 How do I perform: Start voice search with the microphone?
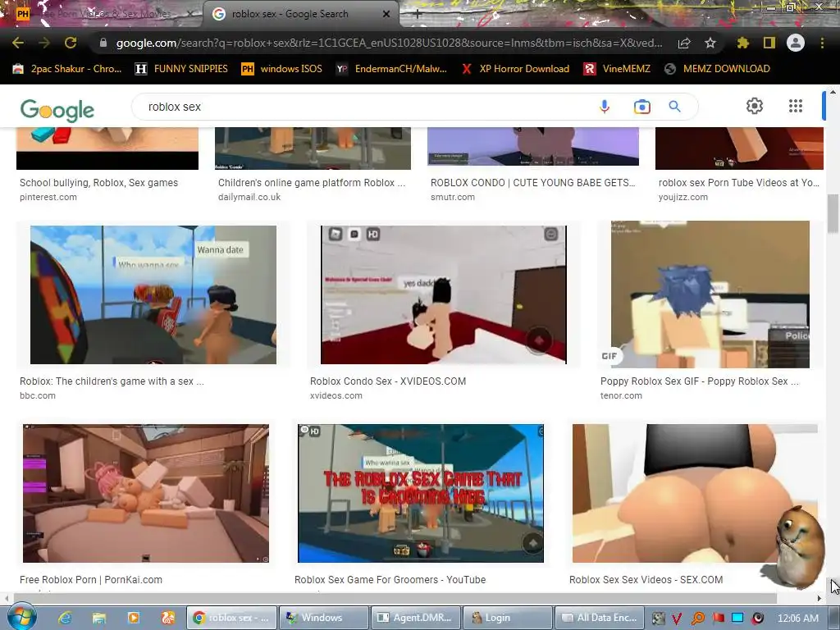[605, 107]
